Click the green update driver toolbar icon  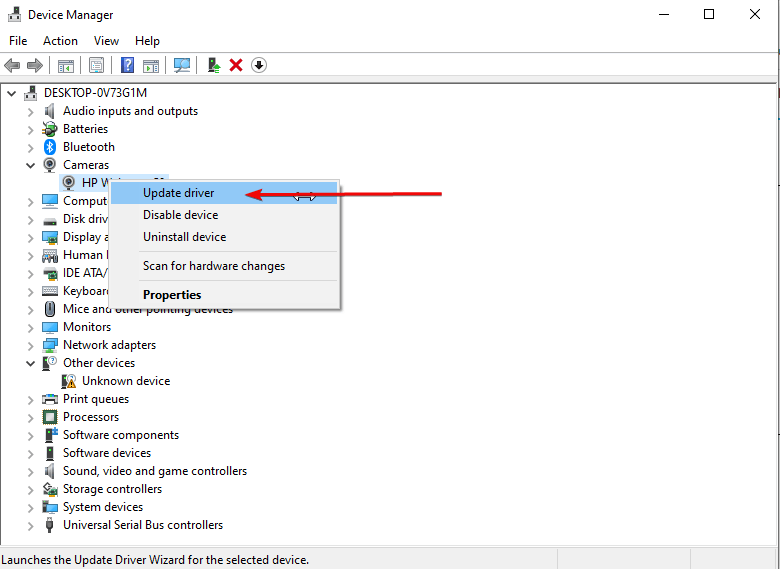coord(214,65)
